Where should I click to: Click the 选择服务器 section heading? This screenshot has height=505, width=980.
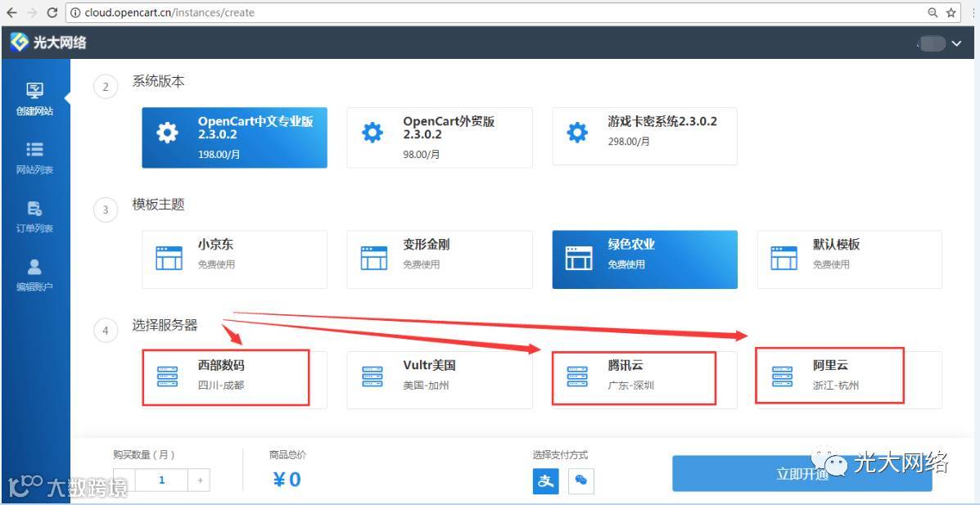(165, 325)
